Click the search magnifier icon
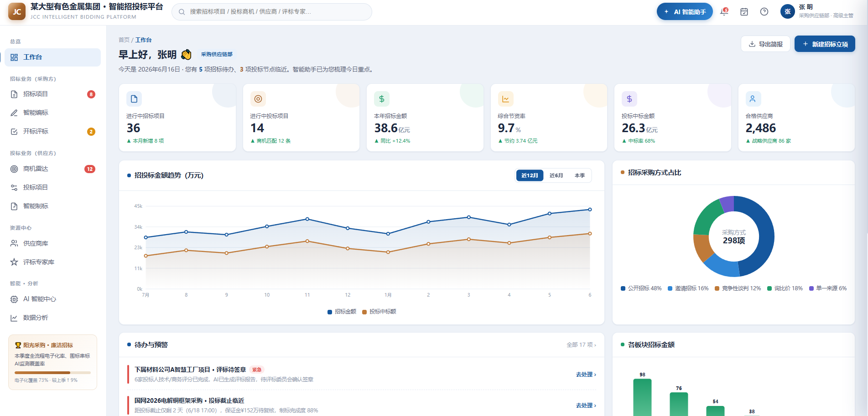Image resolution: width=868 pixels, height=416 pixels. click(x=182, y=12)
